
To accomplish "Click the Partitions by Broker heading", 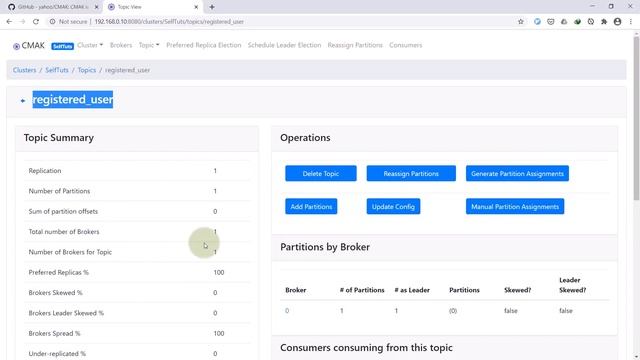I will [x=325, y=247].
